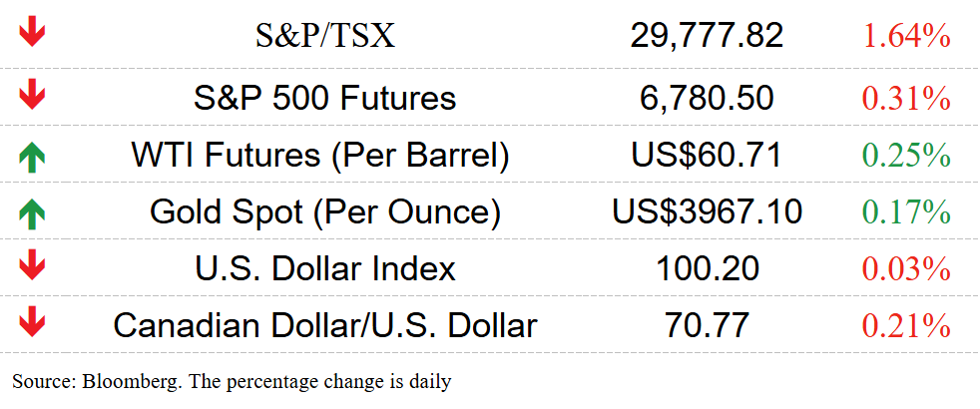Screen dimensions: 980x409
Task: Click the US$60.71 oil price
Action: tap(707, 155)
